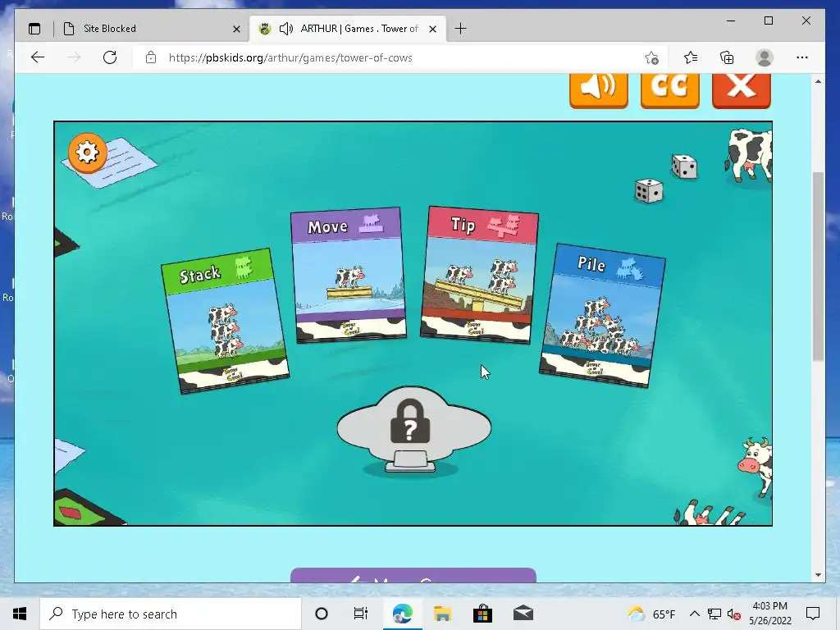Viewport: 840px width, 630px height.
Task: Open Cortana from the taskbar
Action: click(x=322, y=614)
